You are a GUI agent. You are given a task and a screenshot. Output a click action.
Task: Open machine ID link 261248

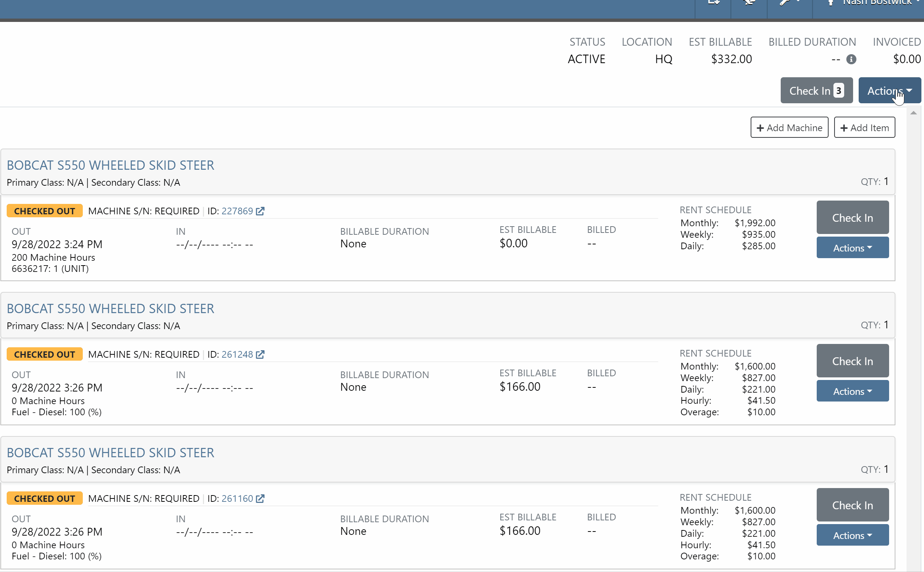click(237, 354)
